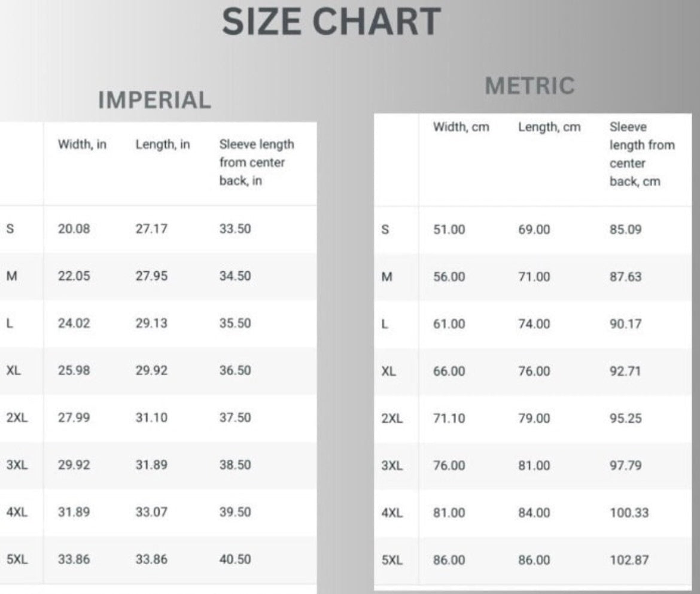Click "Sleeve length from center back, cm" header
Viewport: 700px width, 594px height.
(641, 154)
